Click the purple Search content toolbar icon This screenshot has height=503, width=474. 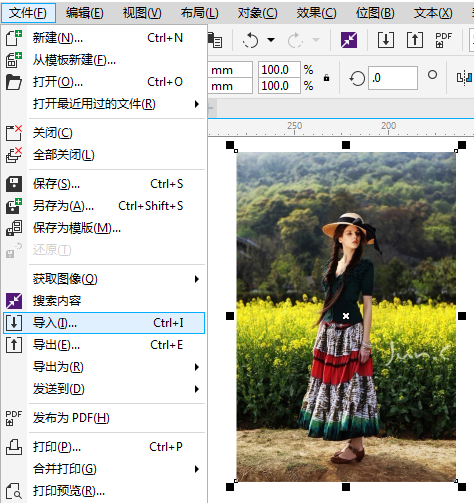pos(349,40)
